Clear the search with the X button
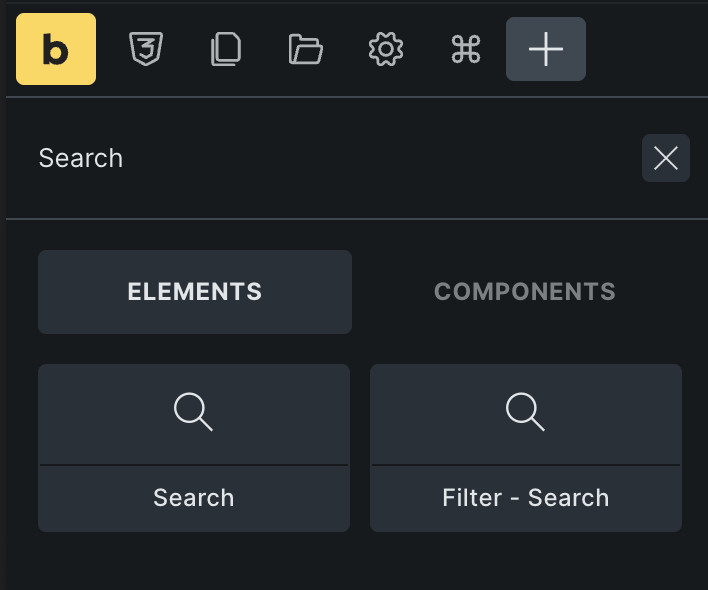The width and height of the screenshot is (708, 590). click(666, 158)
